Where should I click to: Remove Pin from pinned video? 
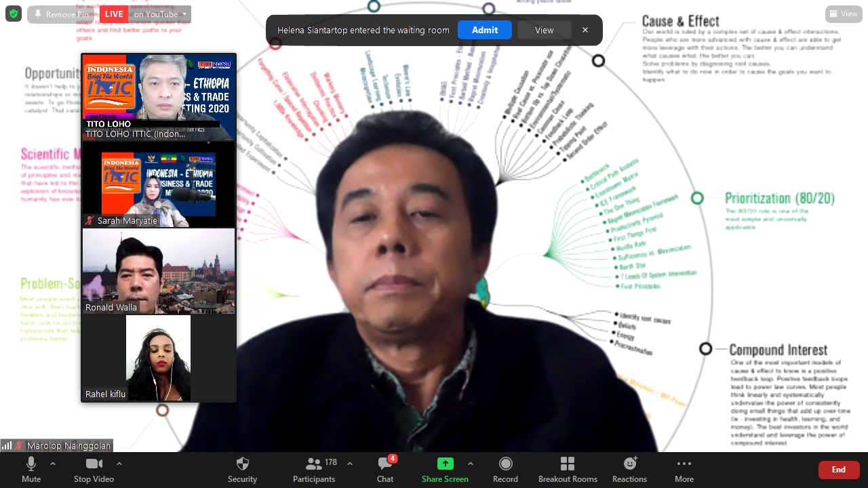tap(62, 14)
